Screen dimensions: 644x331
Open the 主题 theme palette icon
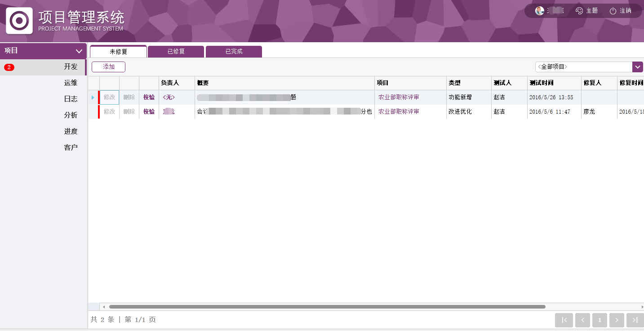[x=579, y=11]
